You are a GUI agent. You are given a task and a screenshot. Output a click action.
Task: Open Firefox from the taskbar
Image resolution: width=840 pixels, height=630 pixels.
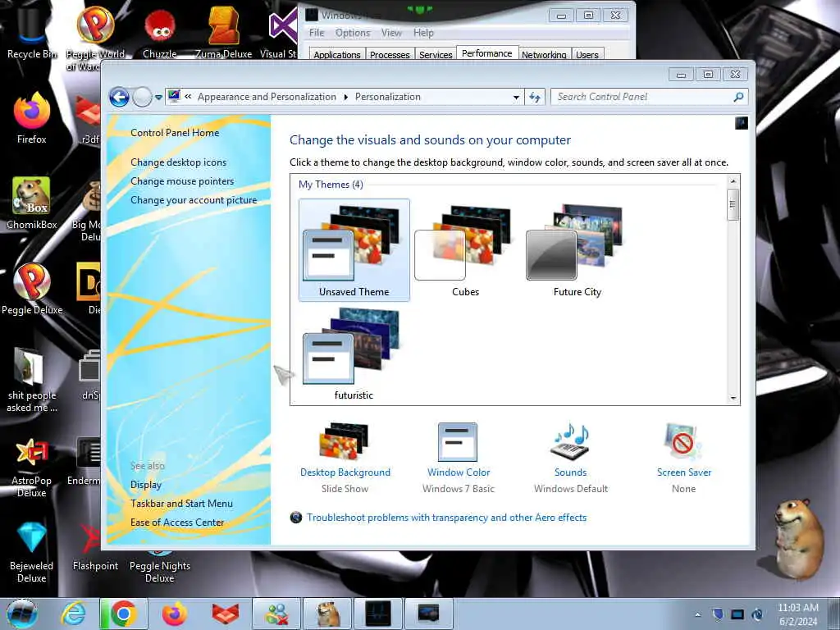pyautogui.click(x=175, y=614)
